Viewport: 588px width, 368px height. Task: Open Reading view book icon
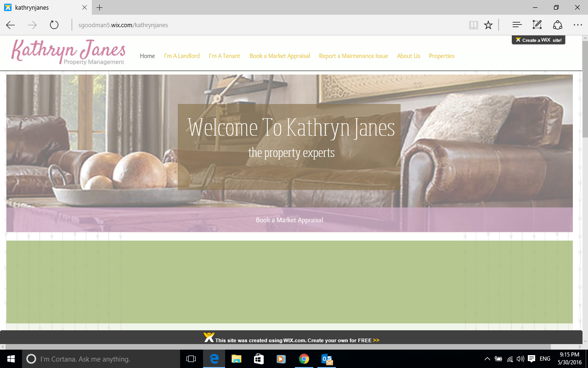pos(473,25)
